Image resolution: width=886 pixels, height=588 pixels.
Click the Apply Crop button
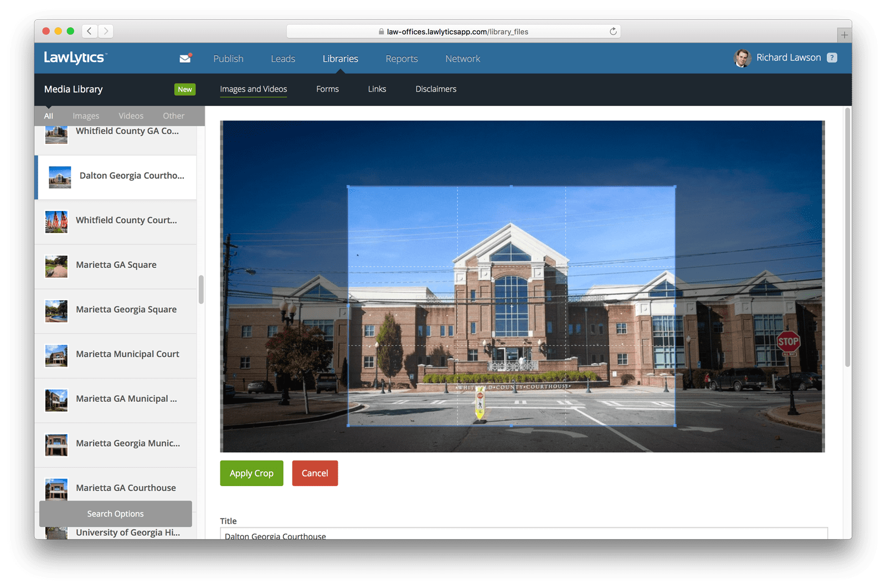[251, 473]
